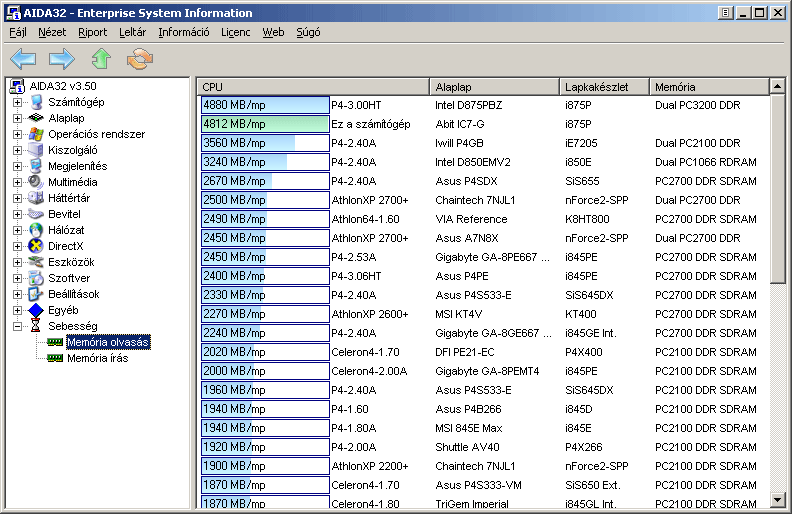This screenshot has height=514, width=792.
Task: Click the Beállítások configuration icon
Action: tap(36, 294)
